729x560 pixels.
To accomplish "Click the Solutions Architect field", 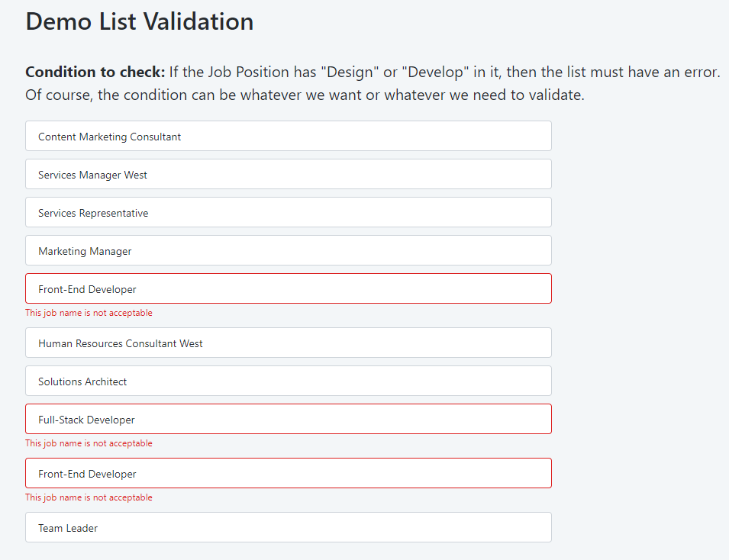I will tap(289, 381).
